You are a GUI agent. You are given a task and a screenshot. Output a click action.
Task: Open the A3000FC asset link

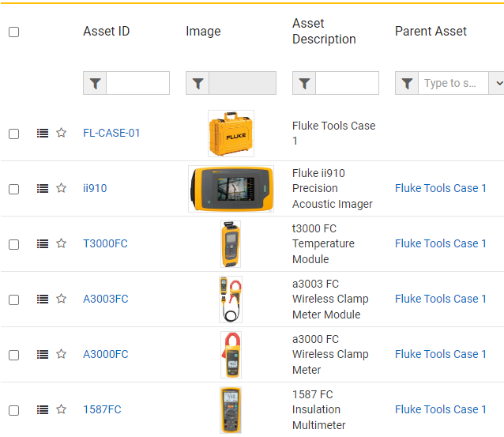coord(106,354)
